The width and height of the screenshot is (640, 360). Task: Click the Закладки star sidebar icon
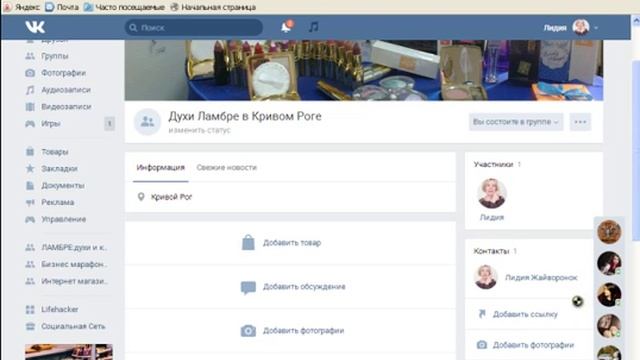point(30,168)
